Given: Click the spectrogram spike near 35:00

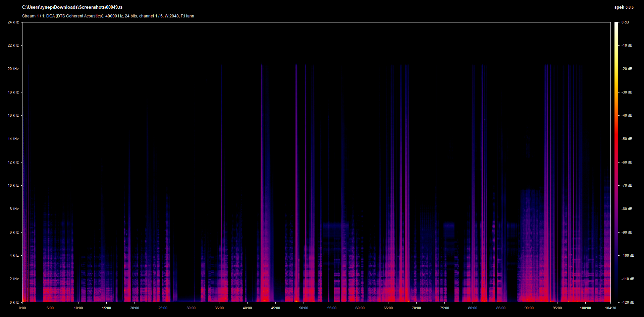Looking at the screenshot, I should coord(221,184).
